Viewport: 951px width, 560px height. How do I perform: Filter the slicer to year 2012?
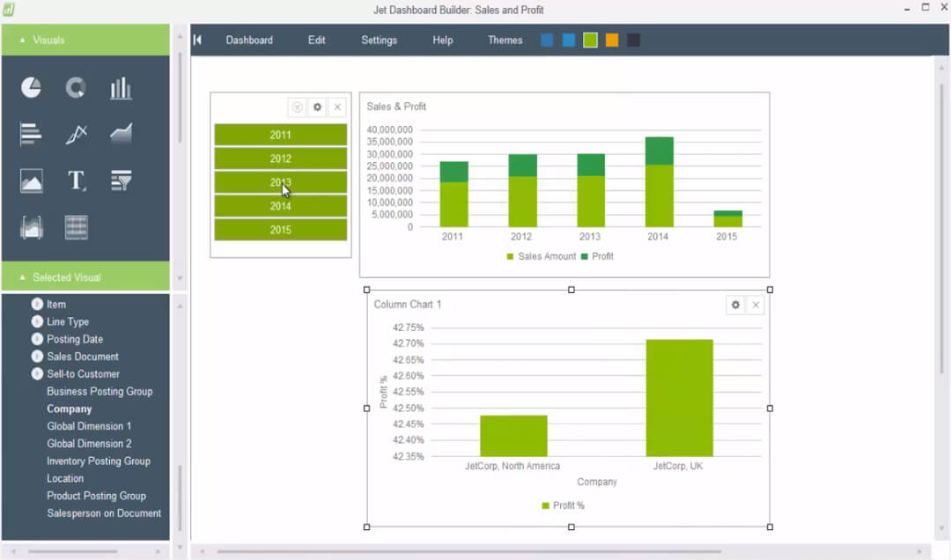point(281,158)
